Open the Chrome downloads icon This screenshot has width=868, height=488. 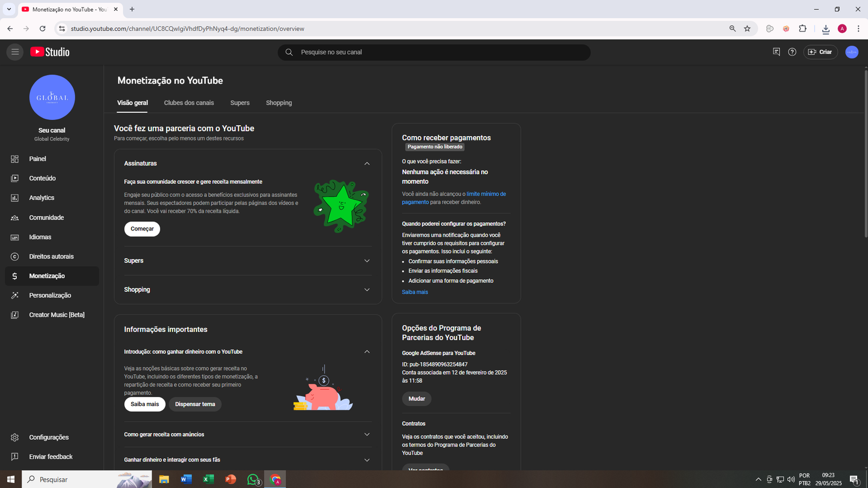pos(826,29)
